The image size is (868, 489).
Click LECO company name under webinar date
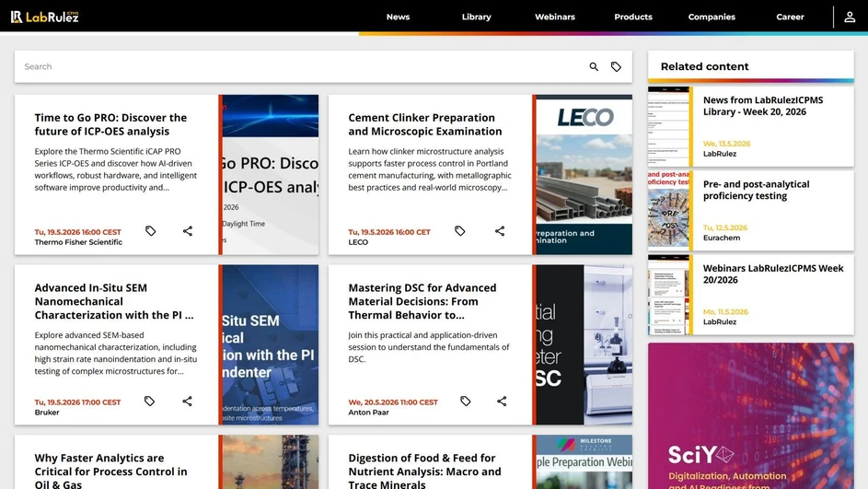[358, 242]
